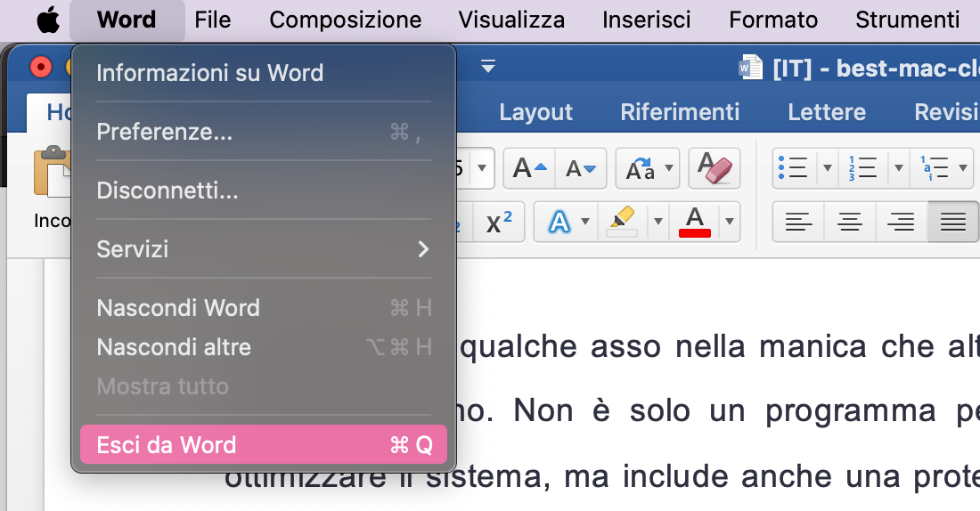Open the File menu

click(x=213, y=20)
